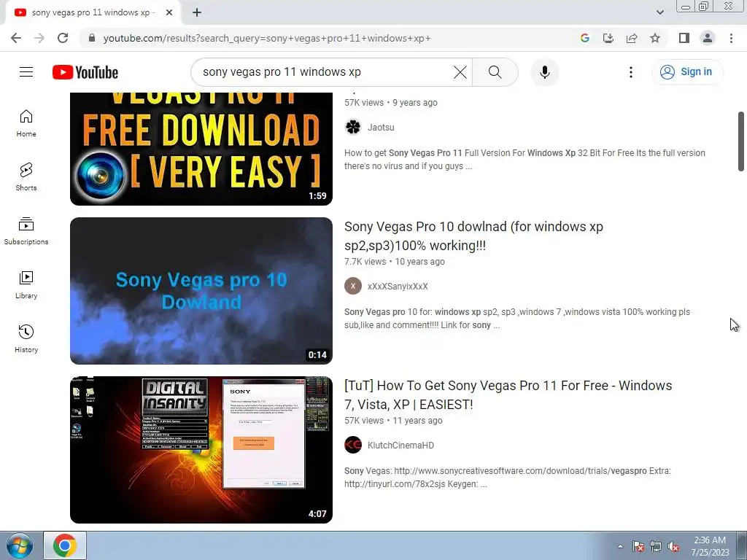Click the Google icon in the address bar
Viewport: 747px width, 560px height.
[x=585, y=38]
